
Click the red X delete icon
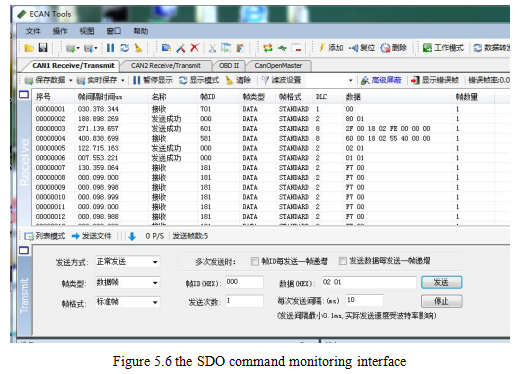[x=194, y=48]
